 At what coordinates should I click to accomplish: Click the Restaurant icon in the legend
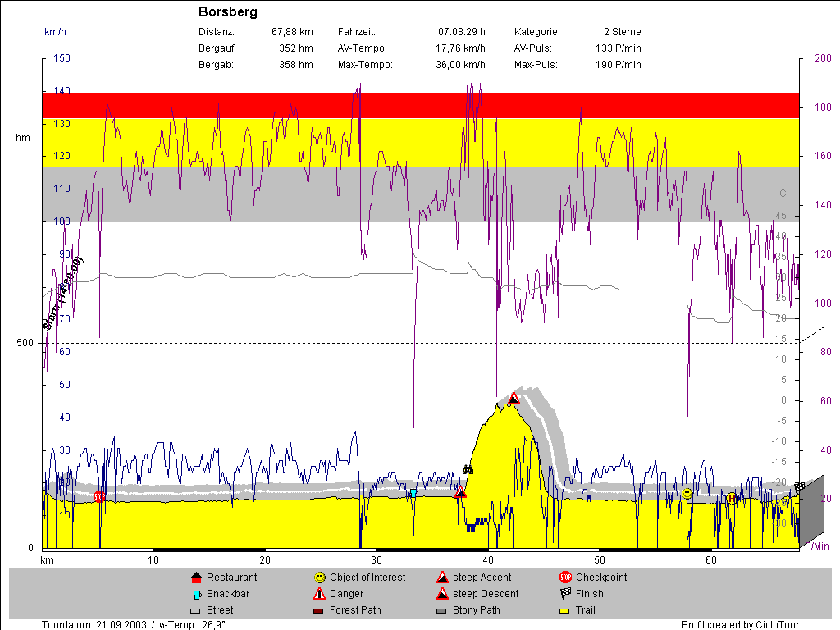(x=196, y=577)
